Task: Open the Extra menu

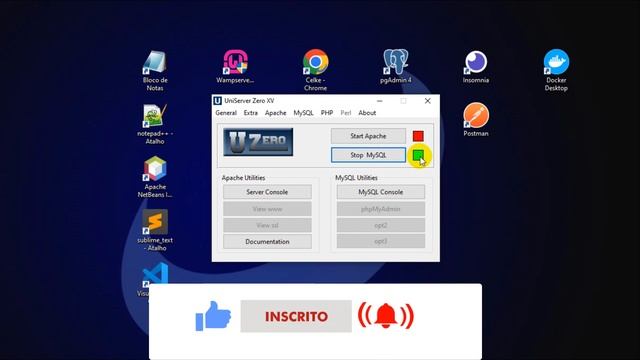Action: click(x=251, y=113)
